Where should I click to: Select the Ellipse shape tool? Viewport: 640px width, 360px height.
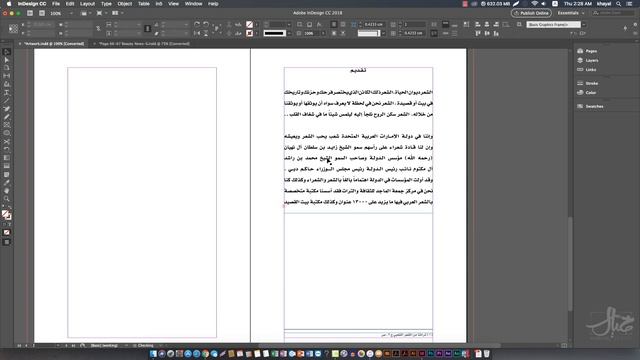point(7,133)
